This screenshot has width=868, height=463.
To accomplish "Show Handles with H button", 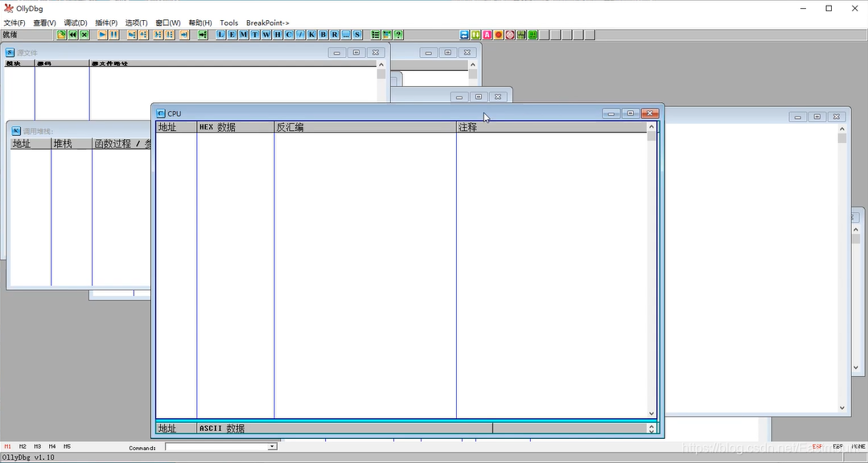I will 278,35.
